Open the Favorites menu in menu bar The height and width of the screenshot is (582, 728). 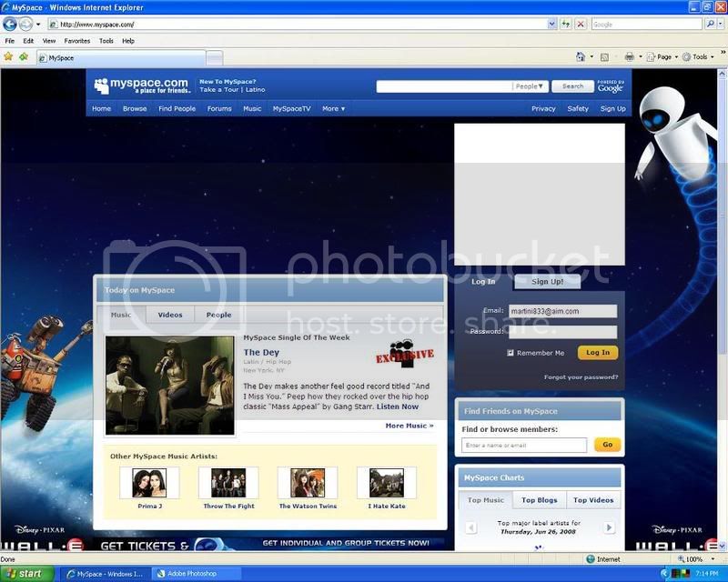(77, 41)
